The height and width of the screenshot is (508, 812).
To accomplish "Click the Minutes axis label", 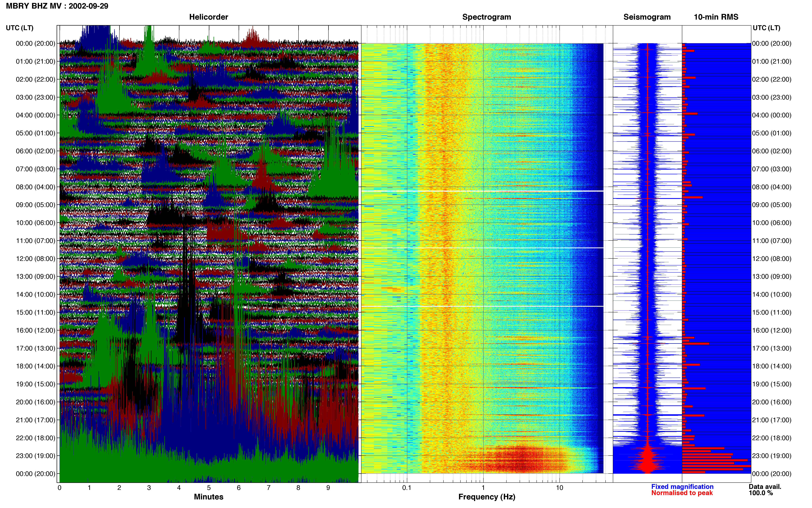I will 209,497.
